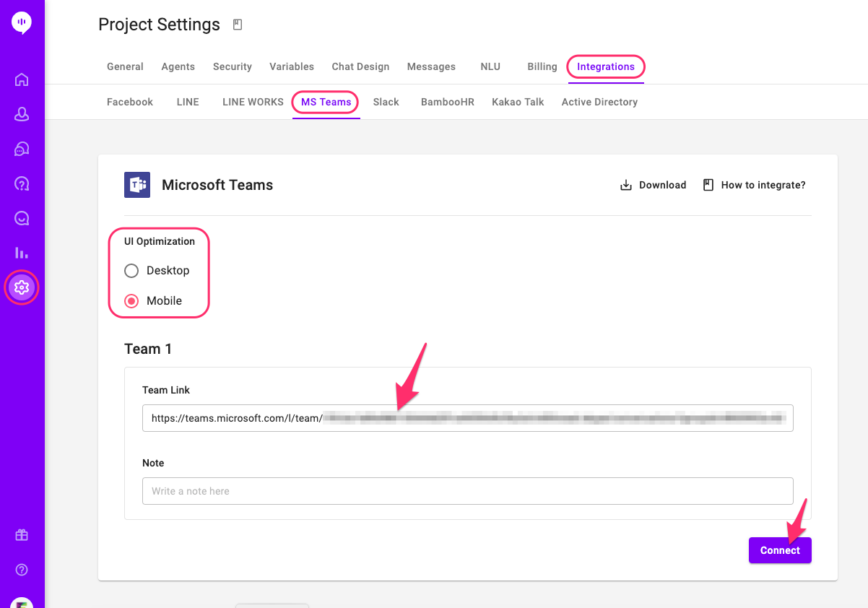Open the LINE integration sub-tab
Image resolution: width=868 pixels, height=608 pixels.
coord(188,102)
